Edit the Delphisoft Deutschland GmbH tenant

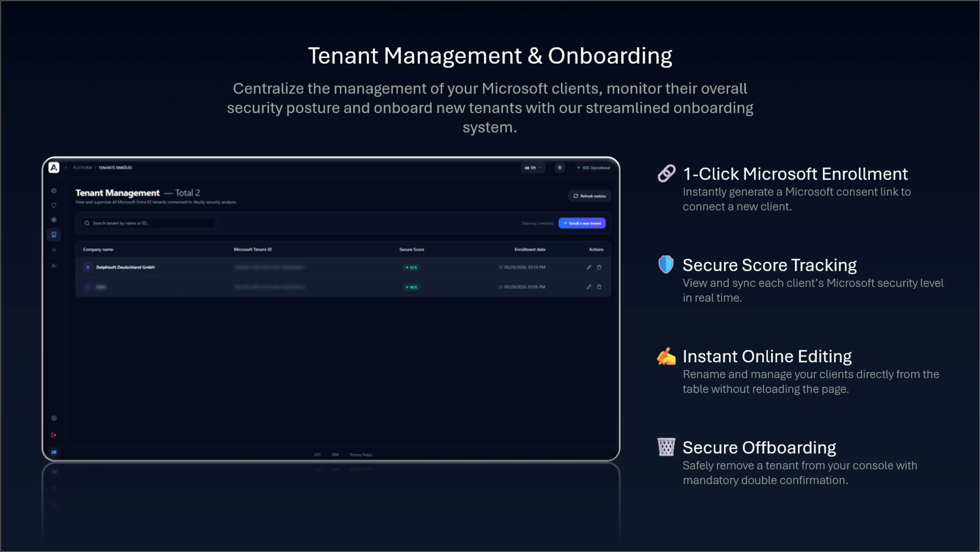(x=589, y=267)
